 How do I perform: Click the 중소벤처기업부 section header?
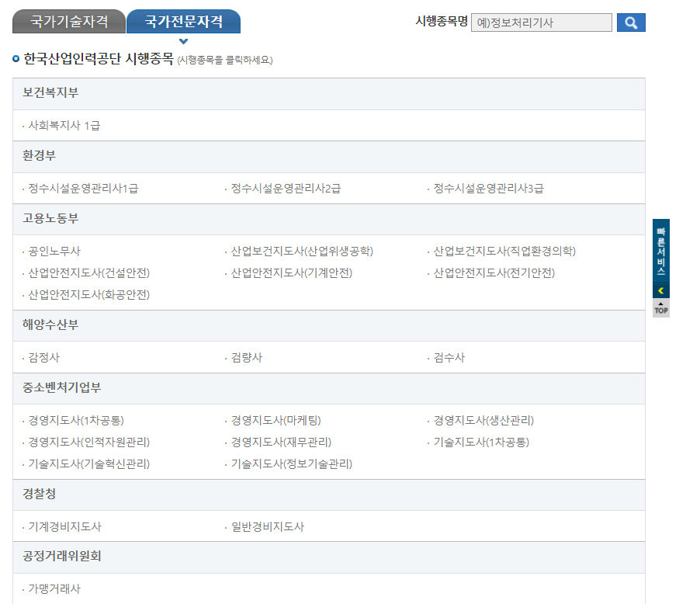tap(328, 389)
